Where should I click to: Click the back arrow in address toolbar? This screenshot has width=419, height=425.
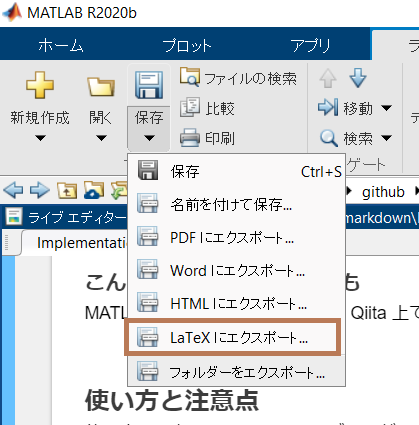pyautogui.click(x=13, y=191)
